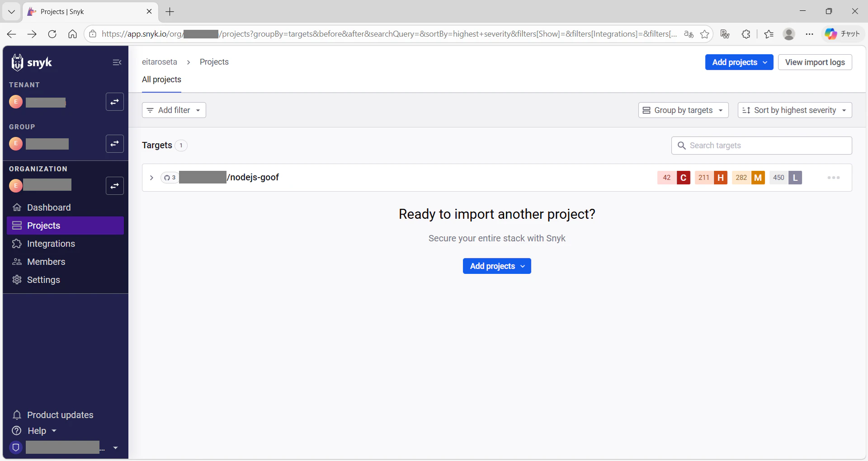This screenshot has height=461, width=868.
Task: Open a new browser tab
Action: [170, 12]
